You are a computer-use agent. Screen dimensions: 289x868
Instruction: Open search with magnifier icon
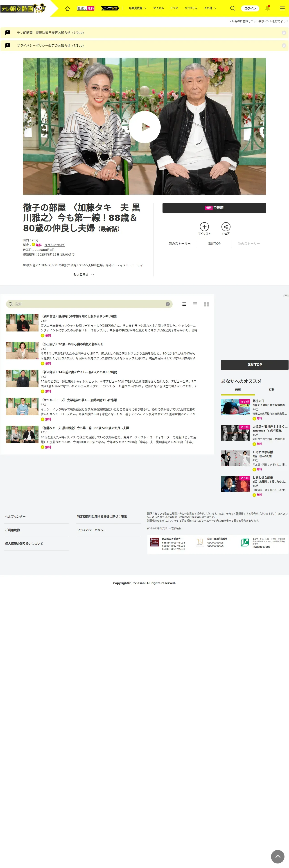[233, 8]
